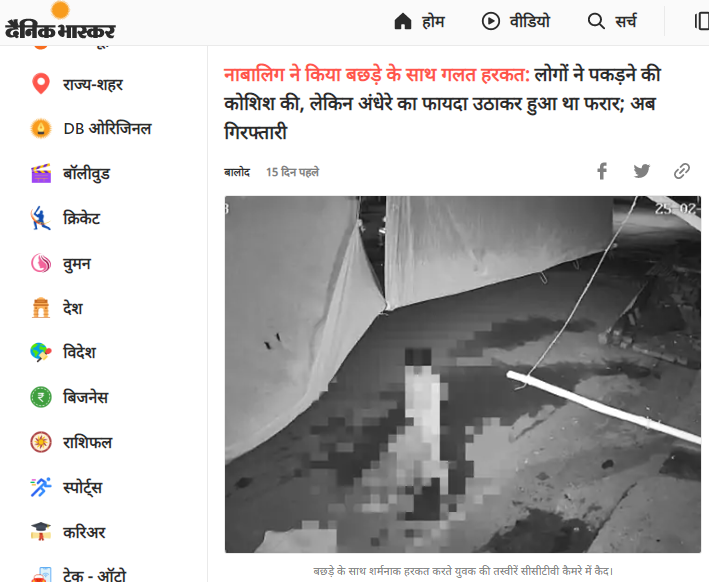Open देश section icon
This screenshot has width=709, height=582.
41,308
